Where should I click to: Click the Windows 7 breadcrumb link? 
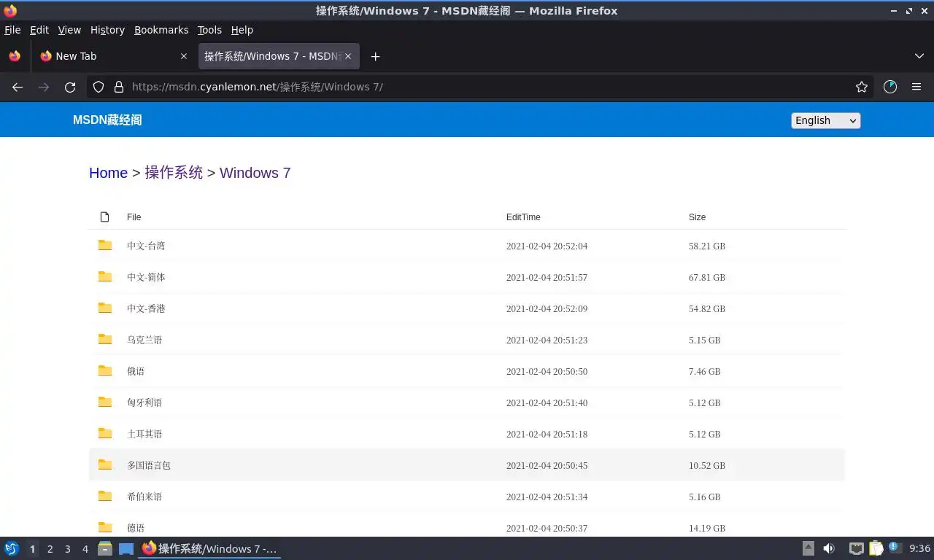(x=255, y=173)
